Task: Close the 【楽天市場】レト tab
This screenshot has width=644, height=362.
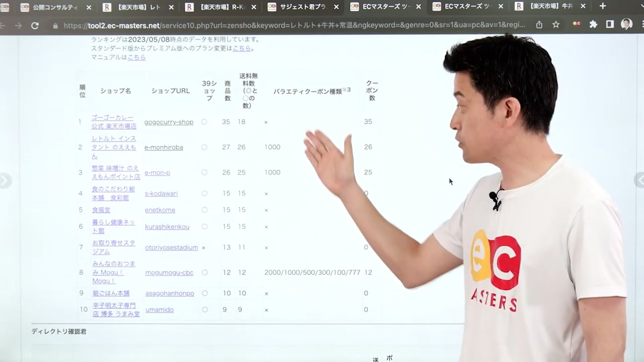Action: 171,7
